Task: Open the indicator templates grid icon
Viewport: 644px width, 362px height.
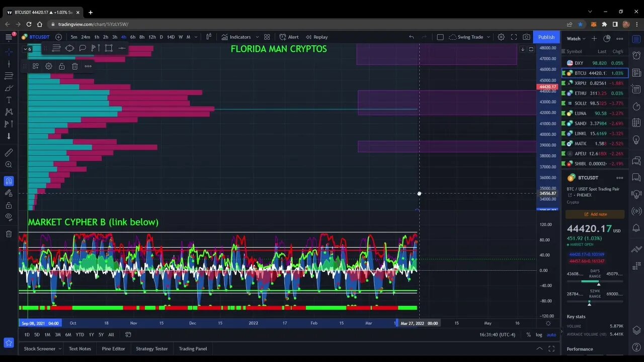Action: click(267, 37)
